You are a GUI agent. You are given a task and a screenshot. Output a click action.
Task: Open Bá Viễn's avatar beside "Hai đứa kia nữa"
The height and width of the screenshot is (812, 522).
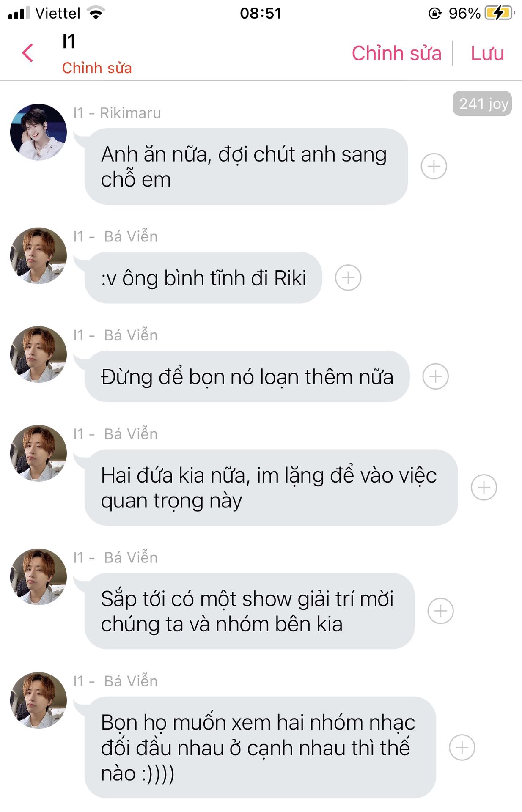(38, 453)
